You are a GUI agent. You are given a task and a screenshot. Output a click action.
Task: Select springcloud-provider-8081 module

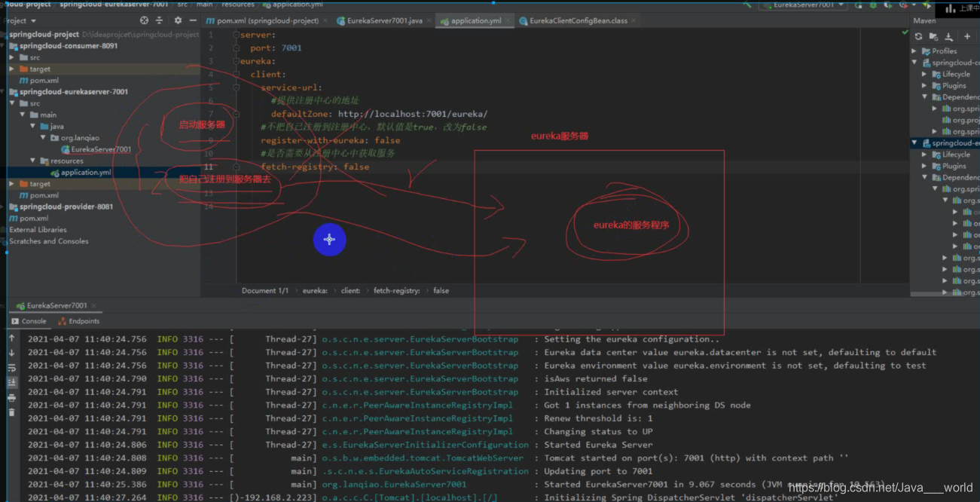(x=66, y=207)
